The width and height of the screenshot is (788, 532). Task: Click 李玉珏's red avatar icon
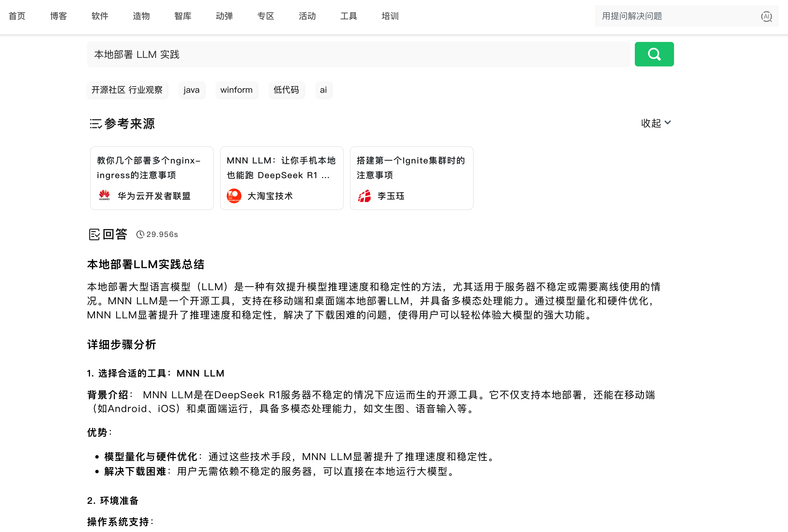coord(364,196)
